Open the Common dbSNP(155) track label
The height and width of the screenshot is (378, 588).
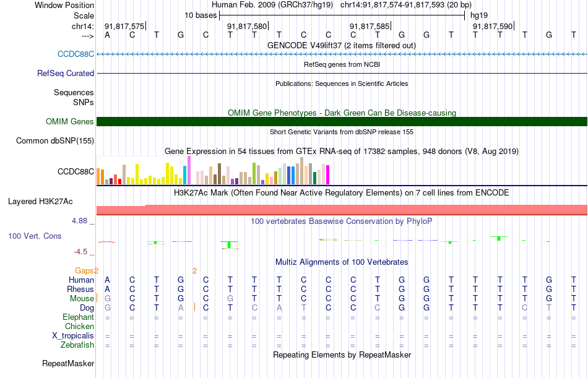[55, 140]
